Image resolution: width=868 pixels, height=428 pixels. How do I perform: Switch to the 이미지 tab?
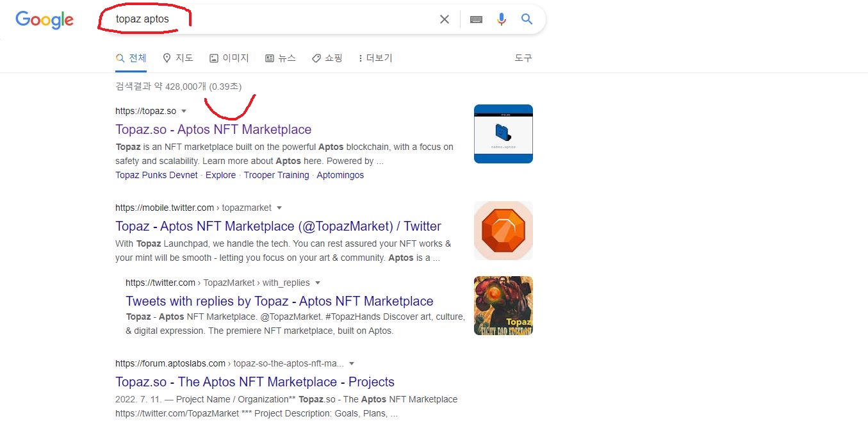pyautogui.click(x=229, y=58)
